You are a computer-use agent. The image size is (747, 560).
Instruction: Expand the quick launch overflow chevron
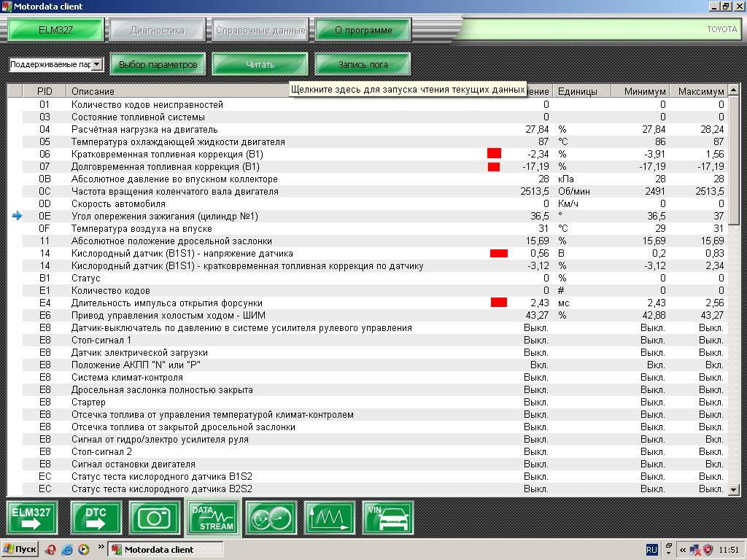pyautogui.click(x=101, y=547)
